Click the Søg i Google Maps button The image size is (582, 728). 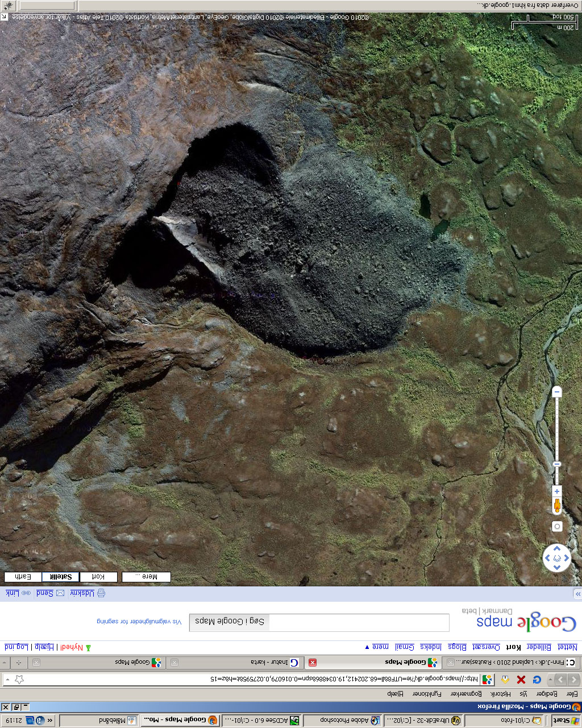[230, 621]
